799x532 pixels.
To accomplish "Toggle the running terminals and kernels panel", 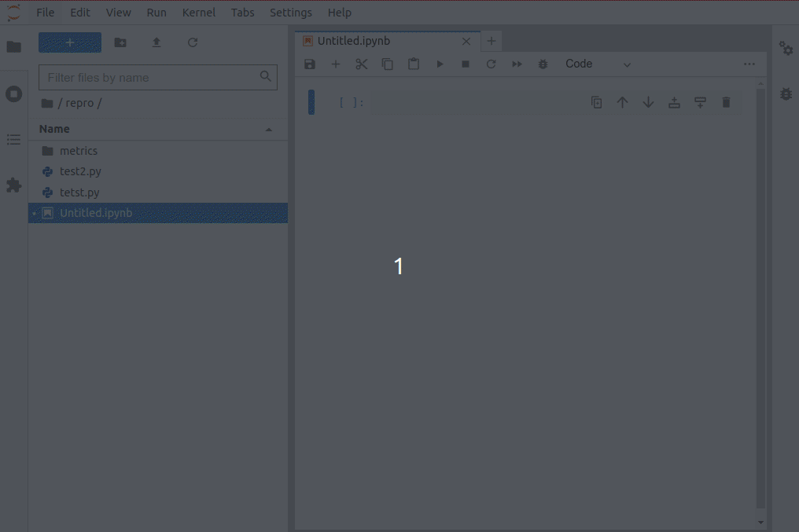I will click(x=13, y=94).
